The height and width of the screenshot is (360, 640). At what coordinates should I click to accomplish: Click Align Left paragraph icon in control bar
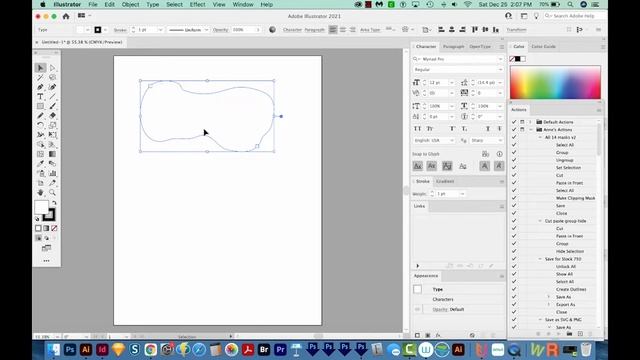coord(333,30)
